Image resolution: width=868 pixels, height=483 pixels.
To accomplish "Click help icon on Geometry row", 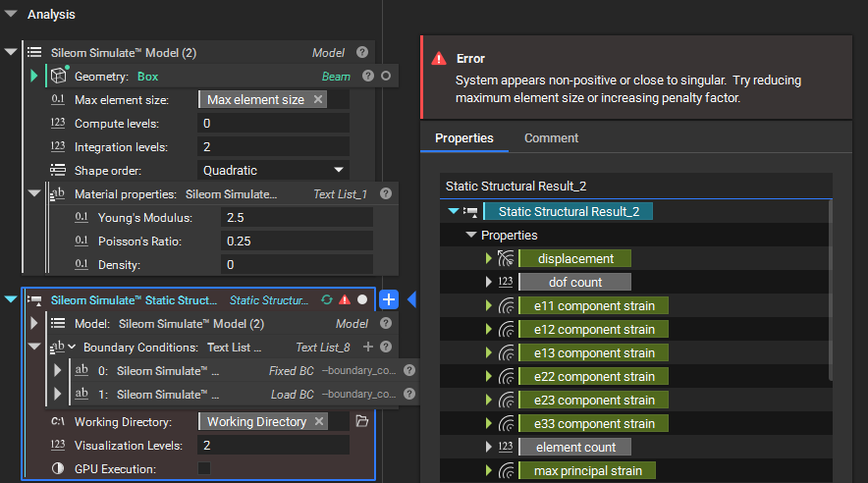I will [368, 76].
